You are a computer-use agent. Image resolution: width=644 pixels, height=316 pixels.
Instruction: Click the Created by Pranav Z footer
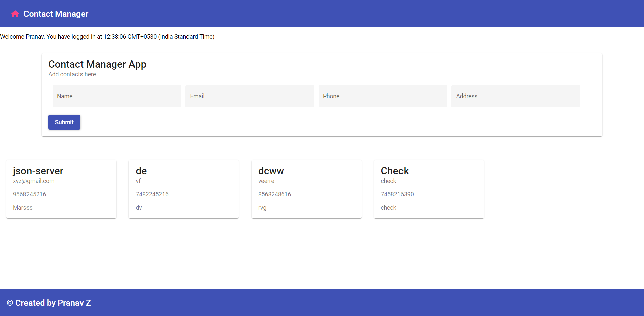click(49, 303)
